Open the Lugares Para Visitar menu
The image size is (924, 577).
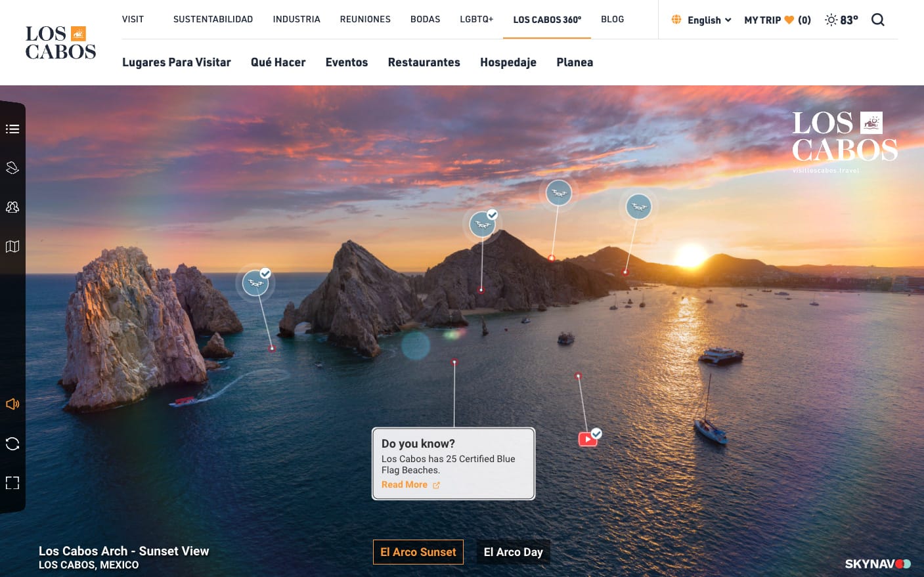[x=176, y=62]
